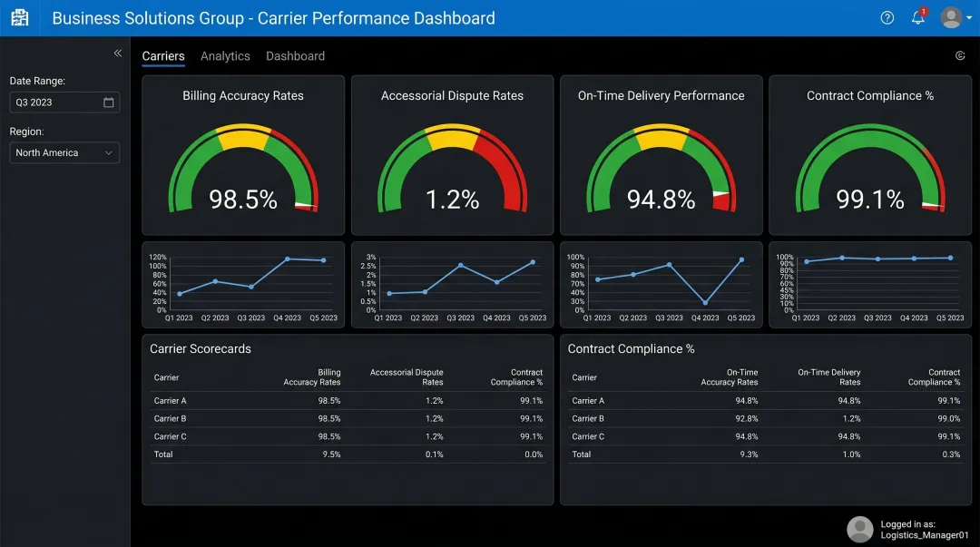Click Q1 2023 point on contract compliance chart
The height and width of the screenshot is (547, 980).
tap(807, 261)
